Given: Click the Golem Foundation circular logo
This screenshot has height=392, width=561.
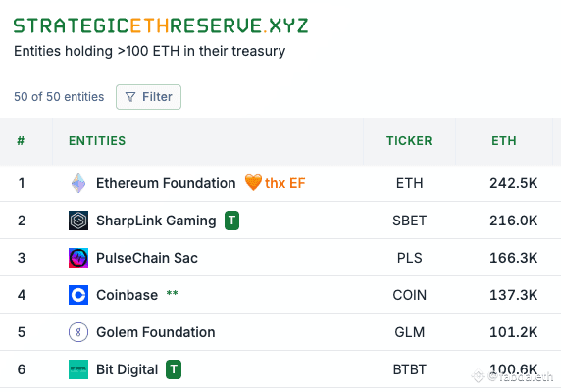Looking at the screenshot, I should click(x=78, y=332).
